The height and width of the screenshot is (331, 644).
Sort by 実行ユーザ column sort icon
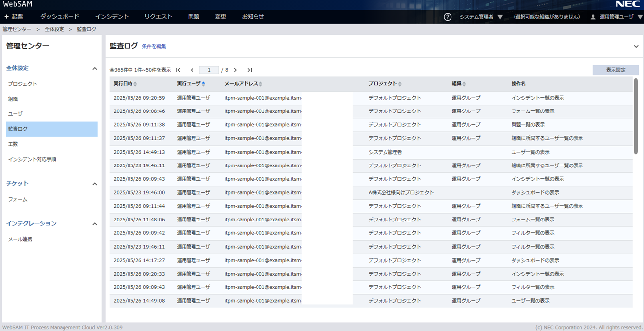203,84
